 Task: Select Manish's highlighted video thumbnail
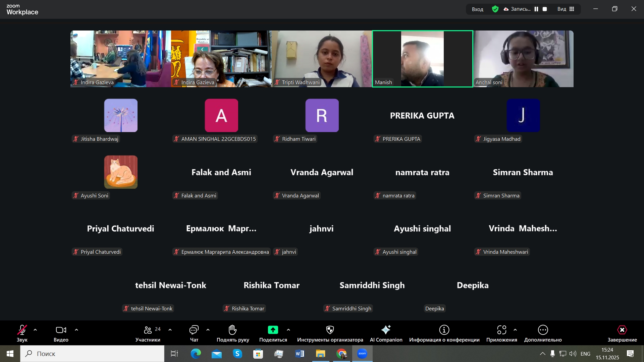click(422, 59)
